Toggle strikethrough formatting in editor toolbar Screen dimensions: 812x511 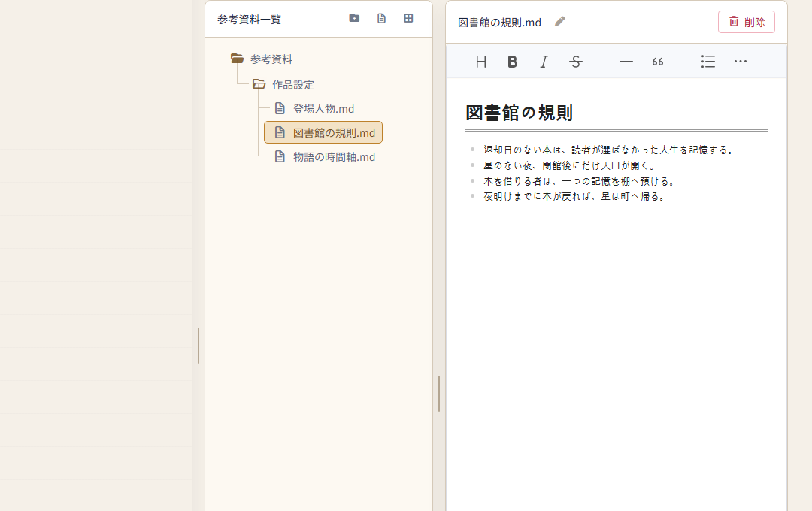[575, 62]
